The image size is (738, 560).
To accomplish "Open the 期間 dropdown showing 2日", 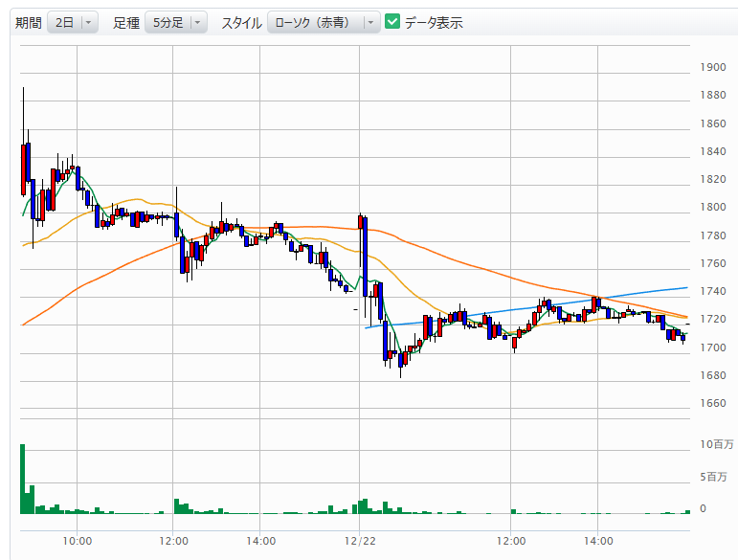I will click(72, 22).
